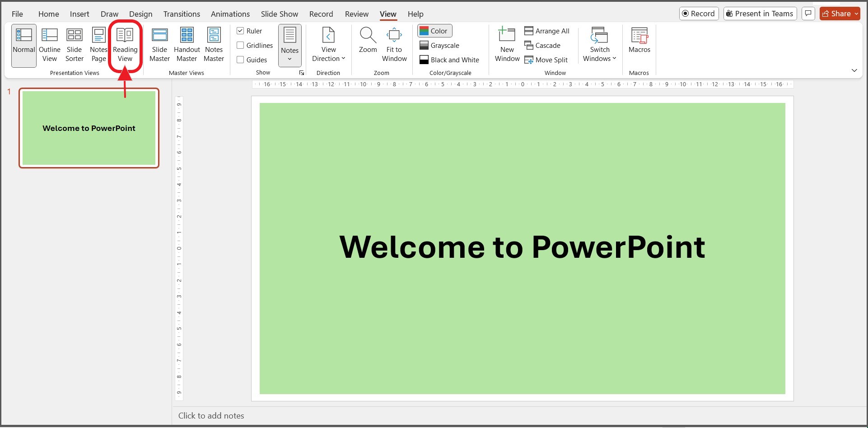Open the Switch Windows dropdown
The width and height of the screenshot is (868, 428).
click(x=599, y=58)
